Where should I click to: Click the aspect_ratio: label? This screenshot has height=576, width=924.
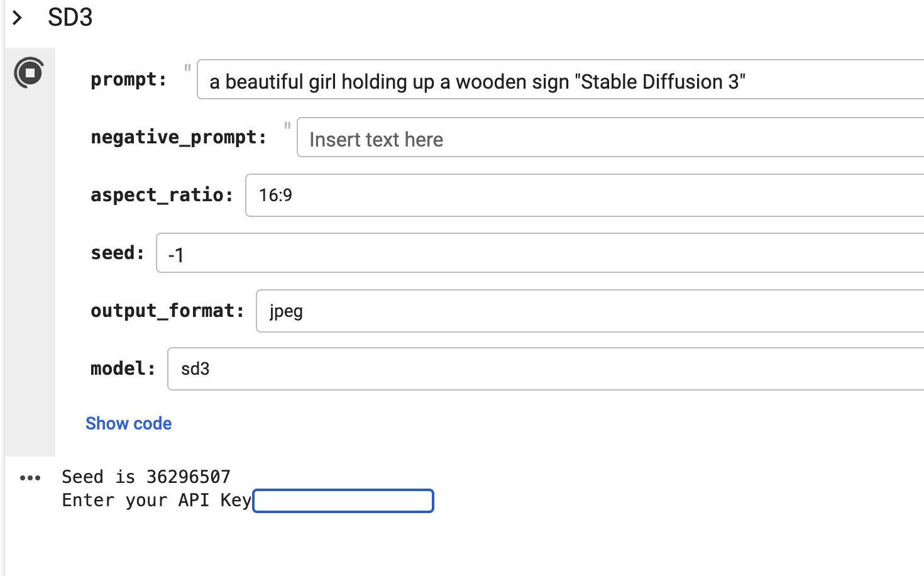[162, 195]
